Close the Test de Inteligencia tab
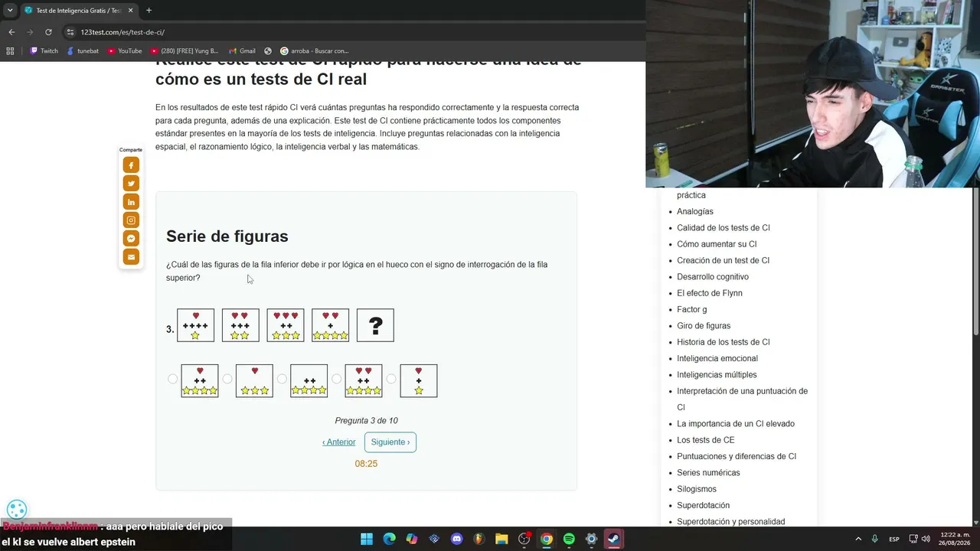Screen dimensions: 980x551 tap(131, 11)
